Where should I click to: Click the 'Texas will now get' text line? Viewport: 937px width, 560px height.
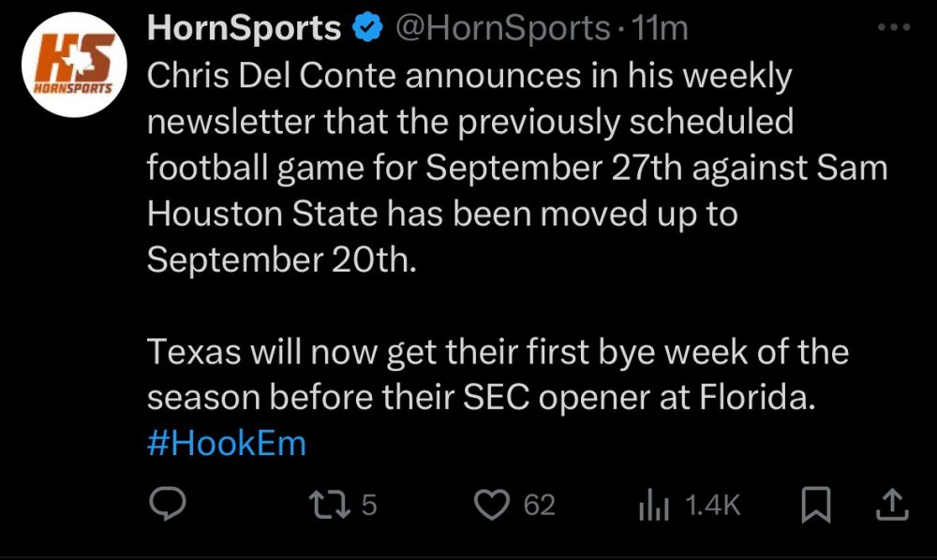coord(498,352)
